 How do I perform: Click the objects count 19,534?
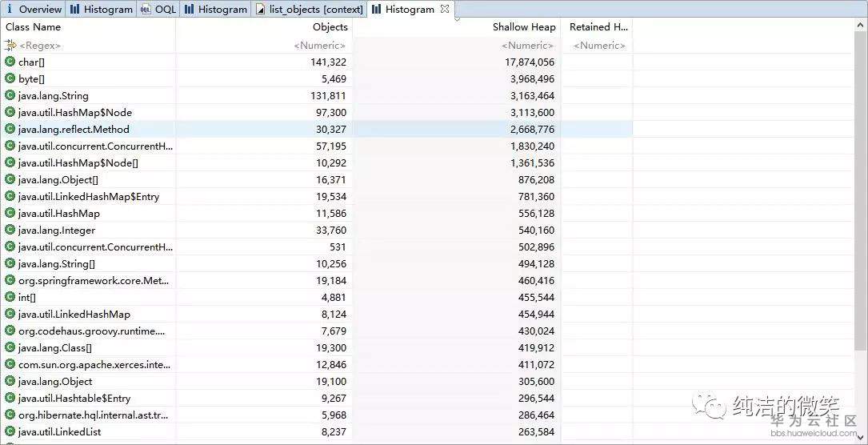331,196
